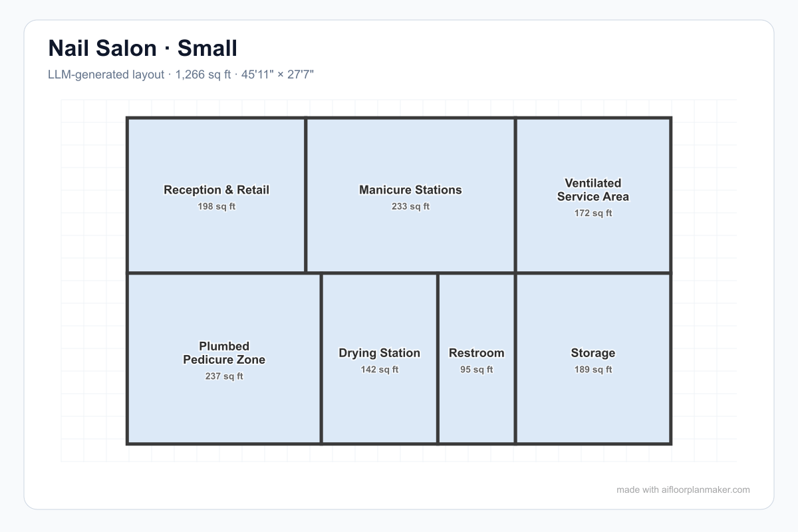Screen dimensions: 798x532
Task: Click the wall between Restroom and Storage
Action: tap(515, 358)
